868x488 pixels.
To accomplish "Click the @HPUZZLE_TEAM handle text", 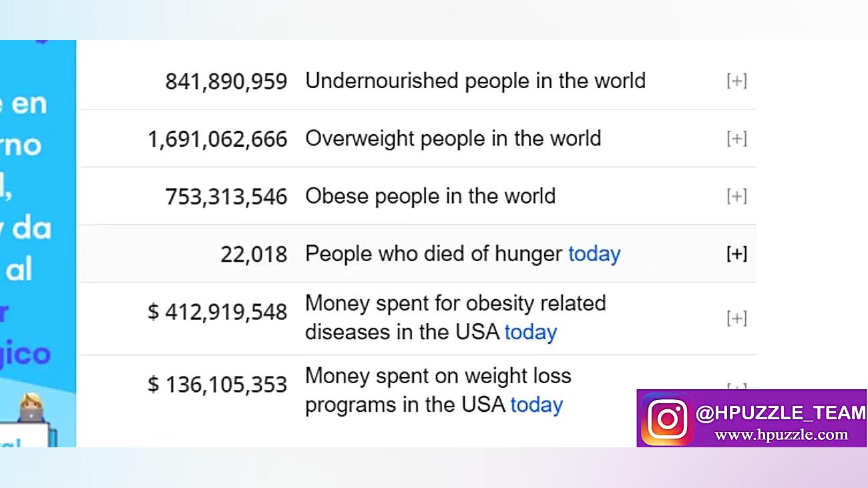I will point(780,413).
